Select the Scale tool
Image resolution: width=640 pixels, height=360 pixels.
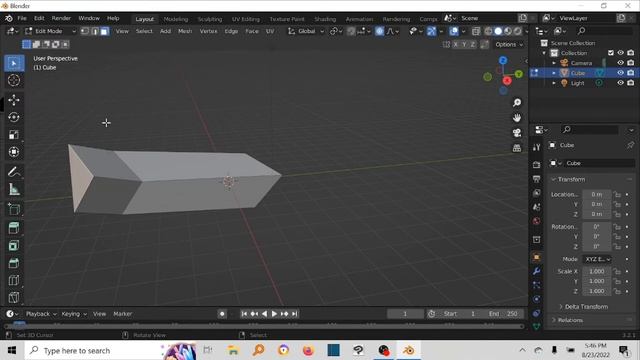click(14, 135)
